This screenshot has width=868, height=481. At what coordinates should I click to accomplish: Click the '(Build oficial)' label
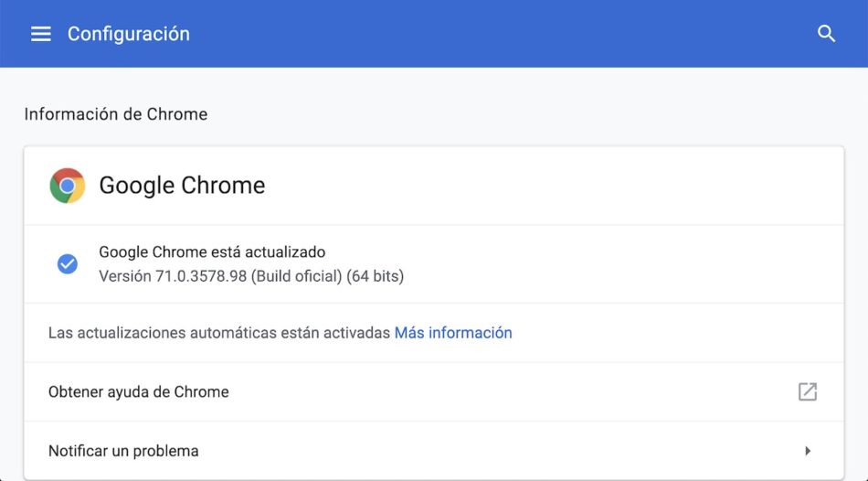click(296, 275)
